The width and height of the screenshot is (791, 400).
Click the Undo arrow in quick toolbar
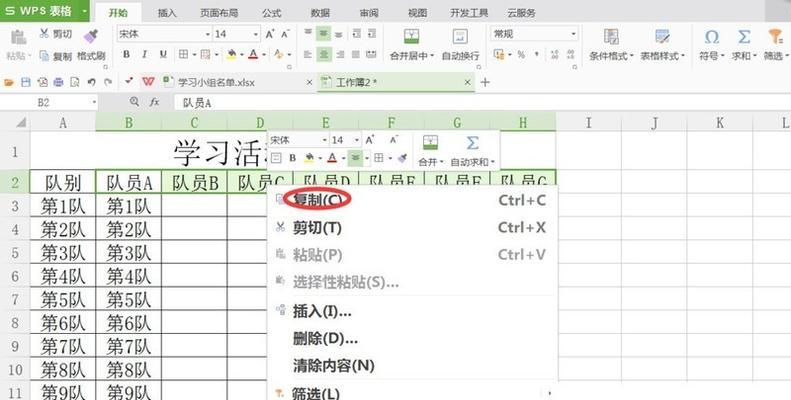pyautogui.click(x=91, y=82)
